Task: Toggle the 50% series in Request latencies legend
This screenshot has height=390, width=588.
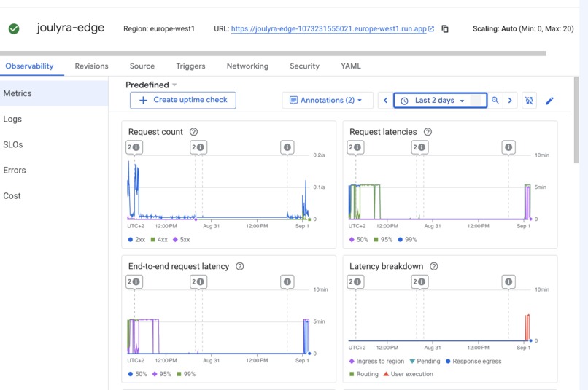Action: point(359,239)
